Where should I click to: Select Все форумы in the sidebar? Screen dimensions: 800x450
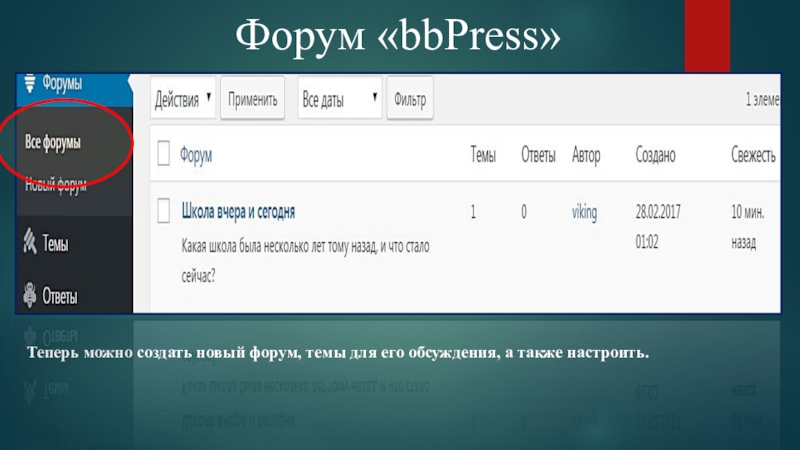click(53, 142)
